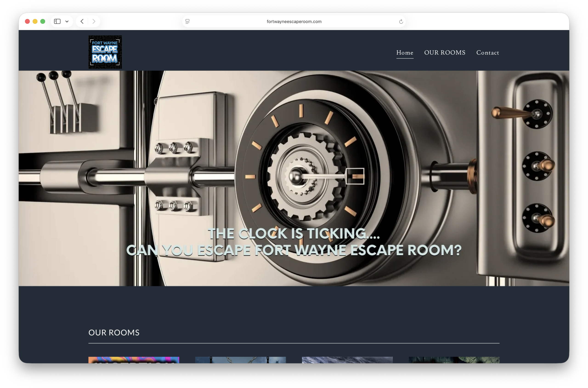
Task: Close the Safari window with red button
Action: click(x=27, y=22)
